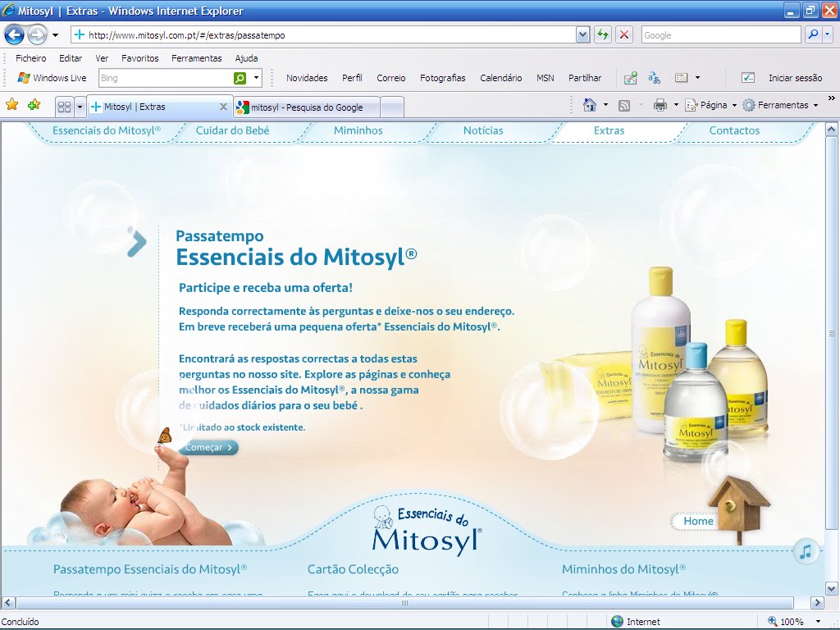Click the green Refresh page icon
The width and height of the screenshot is (840, 630).
pyautogui.click(x=603, y=35)
